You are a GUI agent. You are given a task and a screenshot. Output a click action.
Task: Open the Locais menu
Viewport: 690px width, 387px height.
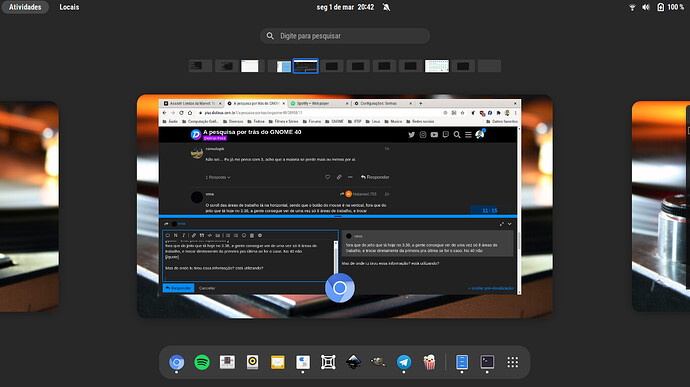pos(69,7)
